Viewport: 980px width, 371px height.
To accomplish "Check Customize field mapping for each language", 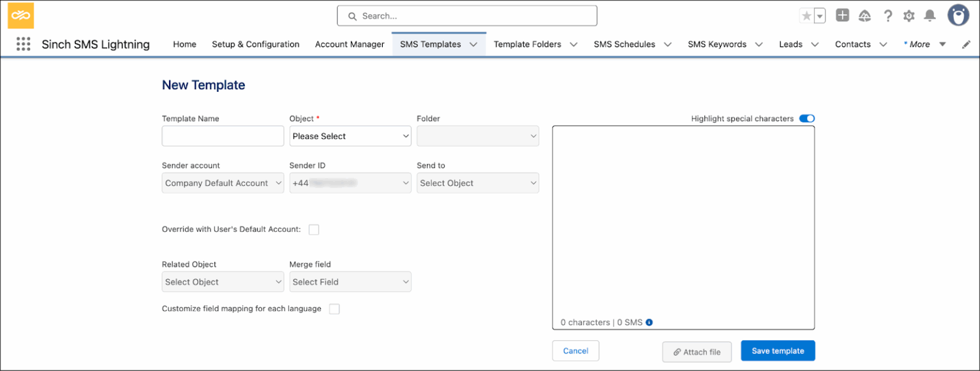I will pos(334,309).
